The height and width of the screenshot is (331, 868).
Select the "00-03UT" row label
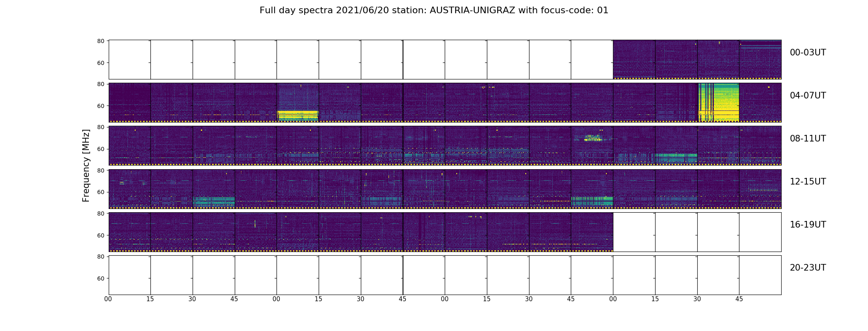point(808,53)
